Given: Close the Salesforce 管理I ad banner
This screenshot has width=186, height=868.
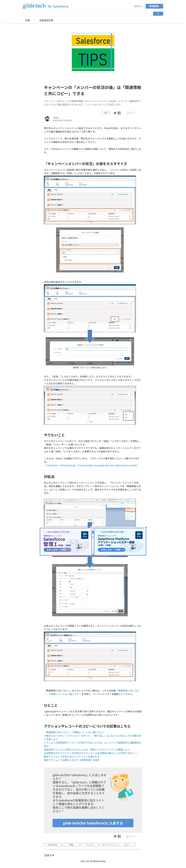Looking at the screenshot, I should (x=92, y=528).
